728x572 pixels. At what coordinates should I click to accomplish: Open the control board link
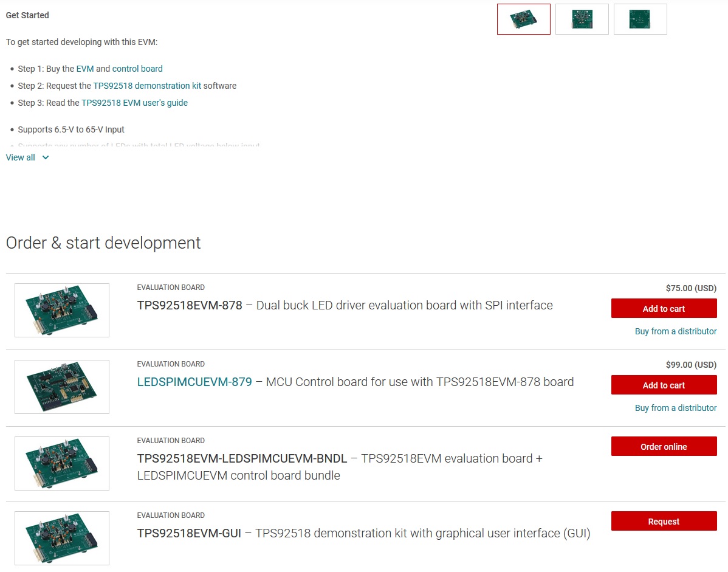click(x=137, y=69)
